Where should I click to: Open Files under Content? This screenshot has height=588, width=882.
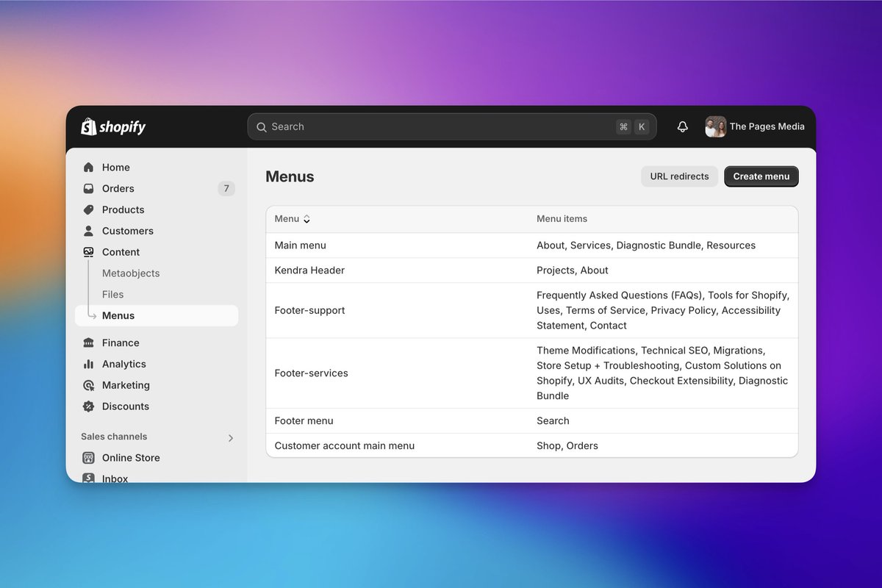pos(113,295)
